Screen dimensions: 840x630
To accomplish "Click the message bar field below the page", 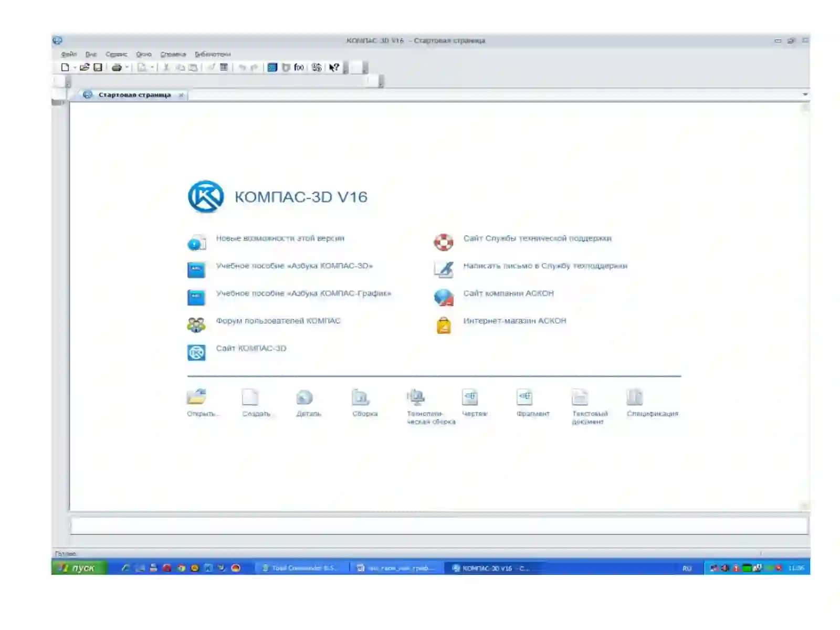I will tap(439, 526).
